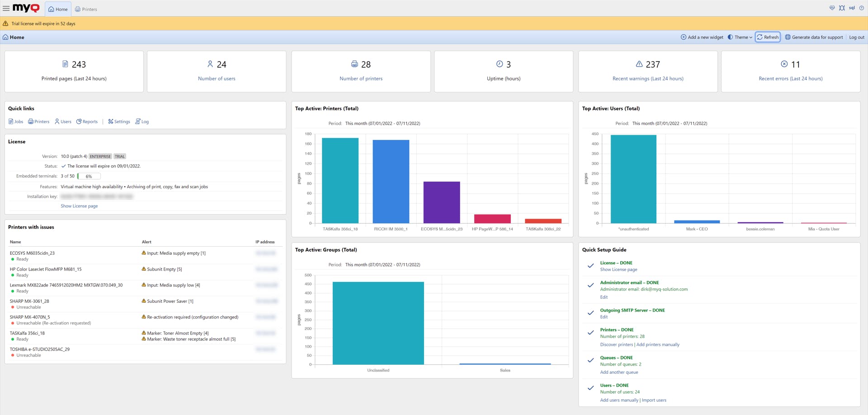Click the checkmark beside License – DONE
868x415 pixels.
[590, 266]
